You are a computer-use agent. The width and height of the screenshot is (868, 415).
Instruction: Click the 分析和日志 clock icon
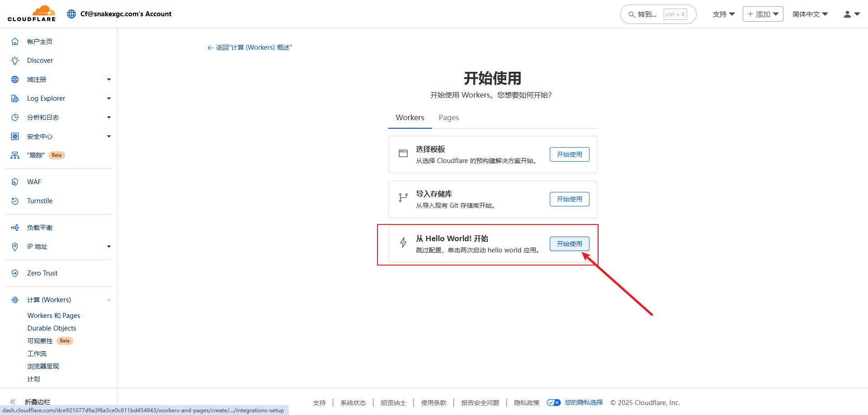pyautogui.click(x=15, y=117)
